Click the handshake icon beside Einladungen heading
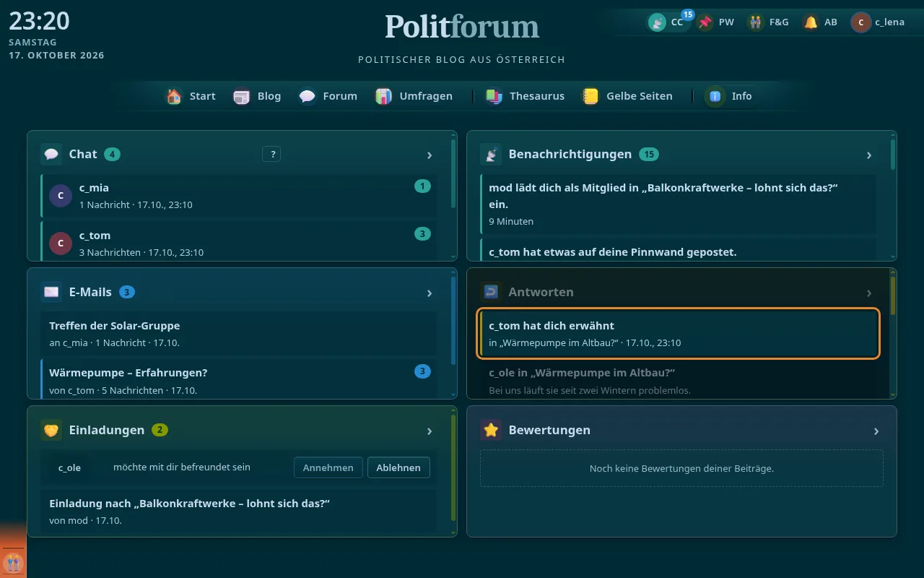The image size is (924, 578). click(x=51, y=430)
